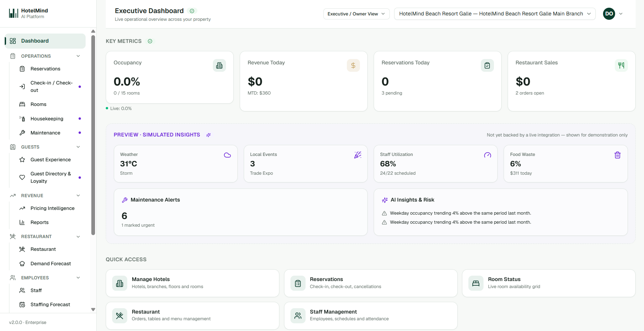Click the Staff people icon in sidebar
The image size is (644, 331).
click(22, 290)
